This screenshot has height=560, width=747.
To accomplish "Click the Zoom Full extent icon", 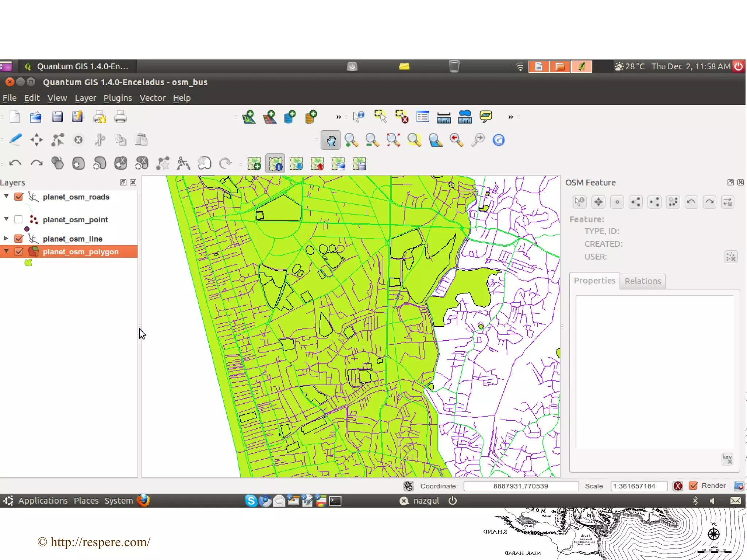I will [x=393, y=140].
